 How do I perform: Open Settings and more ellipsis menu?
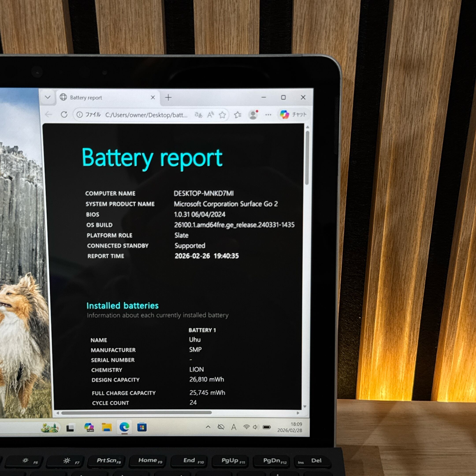click(x=268, y=115)
